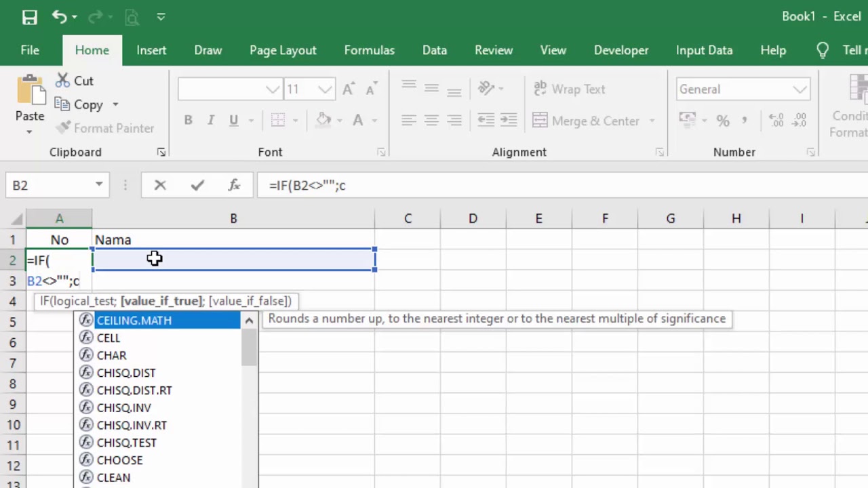Click Middle Align icon
The image size is (868, 488).
[x=431, y=89]
